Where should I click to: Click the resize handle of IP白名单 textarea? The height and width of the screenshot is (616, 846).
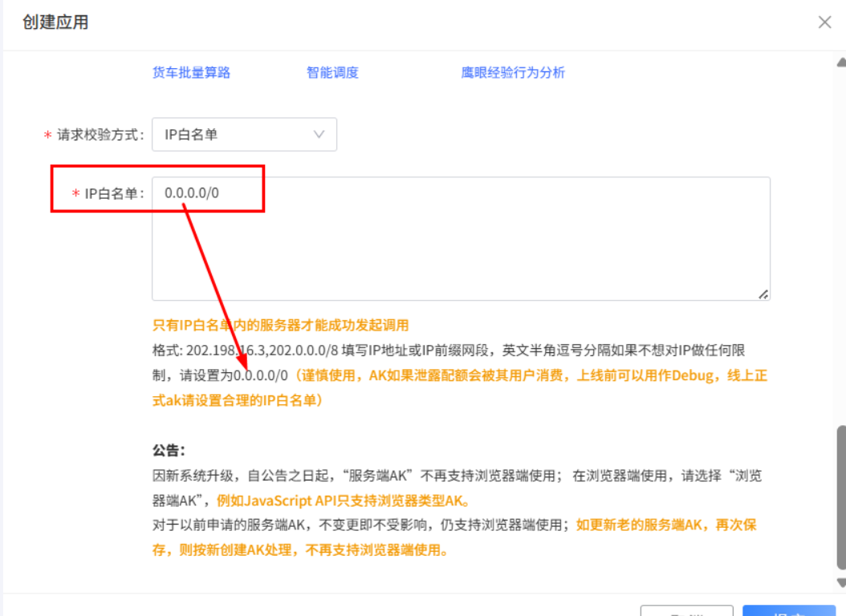click(763, 294)
